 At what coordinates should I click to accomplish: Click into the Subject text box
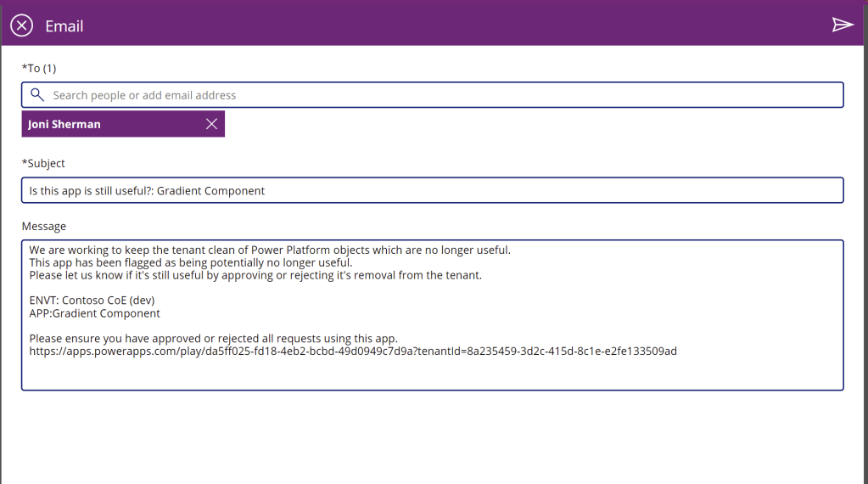[x=509, y=190]
